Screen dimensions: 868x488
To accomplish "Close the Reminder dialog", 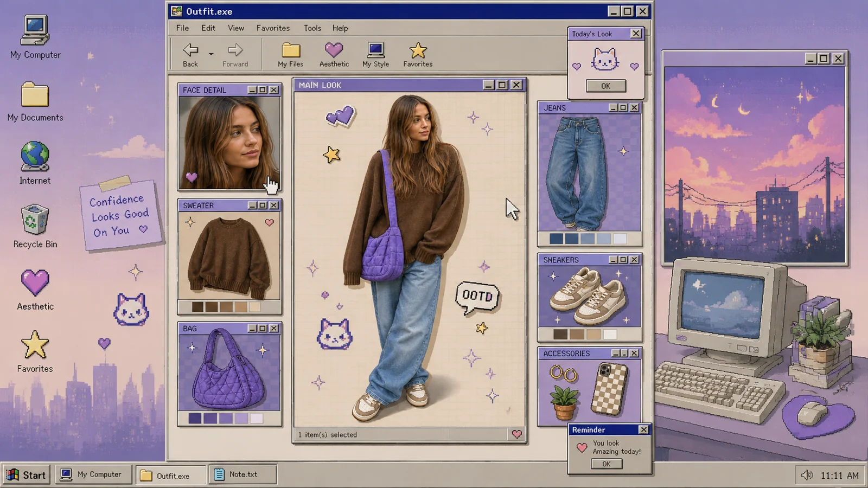I will 643,429.
